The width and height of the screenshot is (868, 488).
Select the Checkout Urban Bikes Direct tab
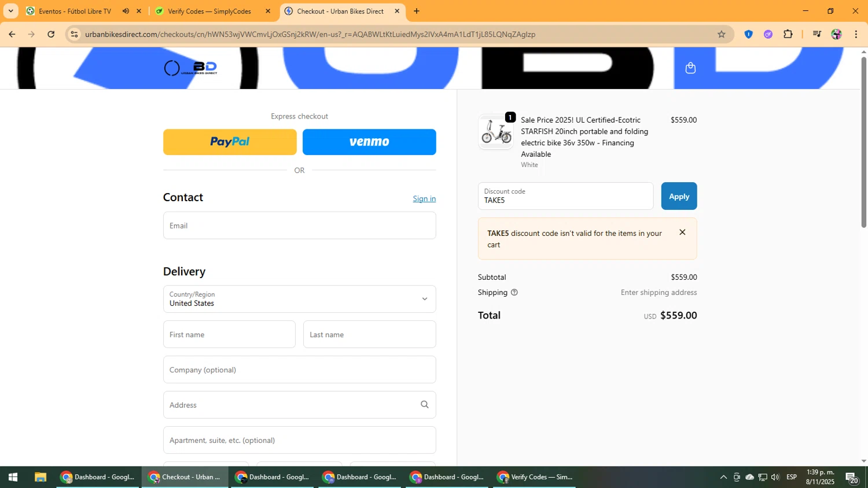(340, 11)
